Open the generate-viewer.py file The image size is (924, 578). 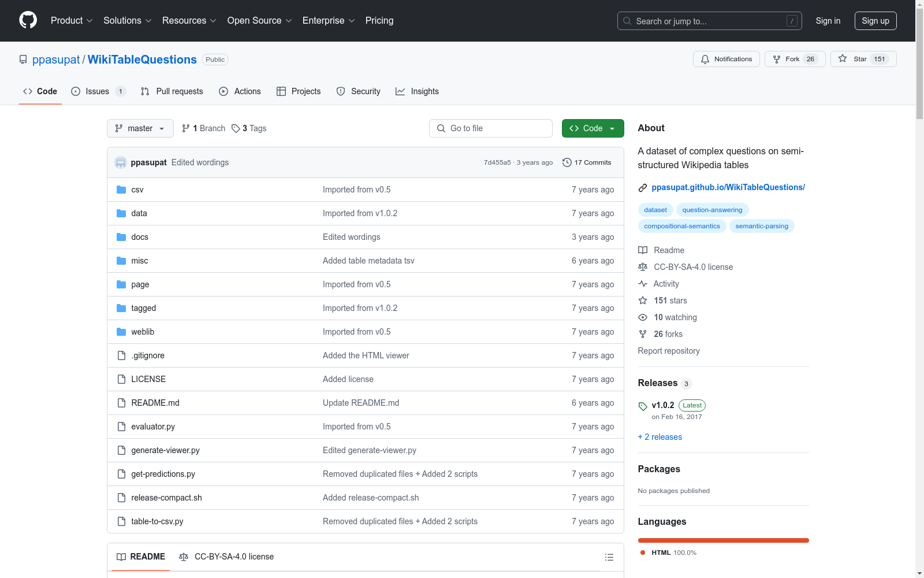(x=165, y=450)
